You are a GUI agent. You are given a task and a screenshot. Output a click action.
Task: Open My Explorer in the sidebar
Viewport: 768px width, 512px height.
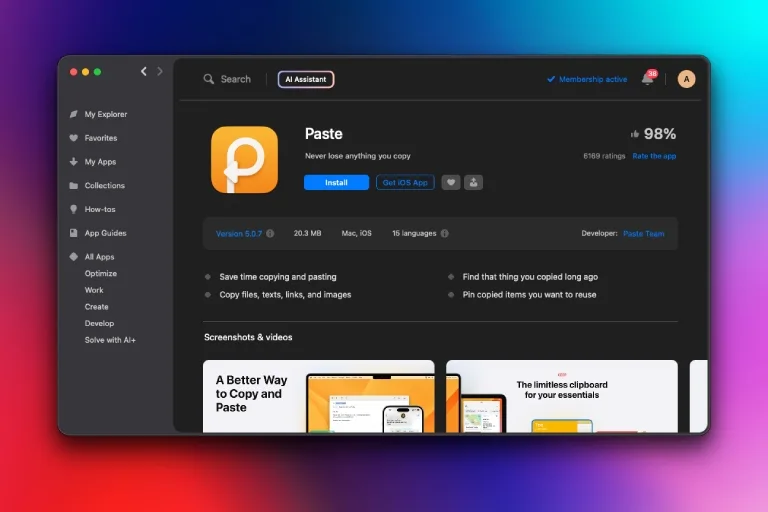tap(106, 114)
